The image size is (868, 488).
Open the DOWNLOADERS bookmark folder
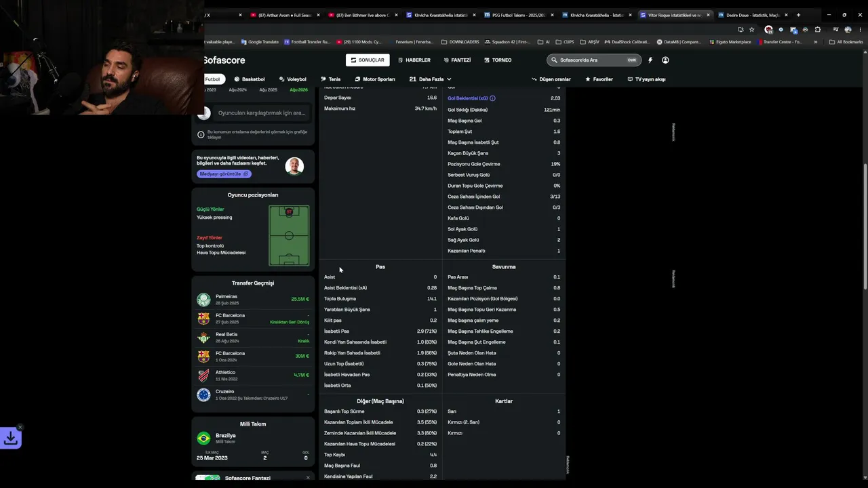point(460,42)
